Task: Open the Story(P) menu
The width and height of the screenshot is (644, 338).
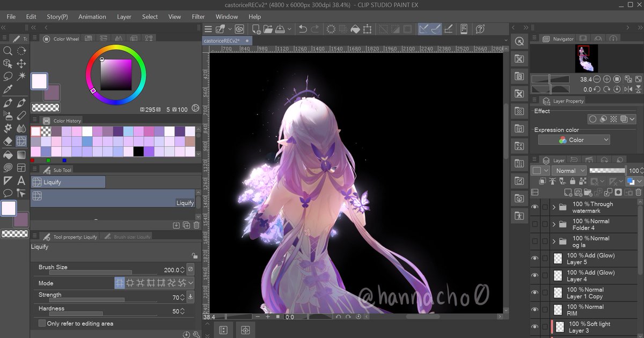Action: click(x=57, y=17)
